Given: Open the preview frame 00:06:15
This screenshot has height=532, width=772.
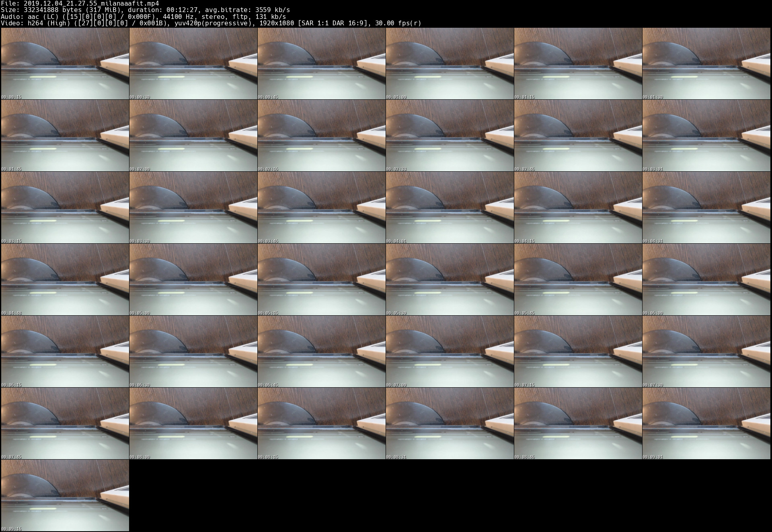Looking at the screenshot, I should [65, 351].
